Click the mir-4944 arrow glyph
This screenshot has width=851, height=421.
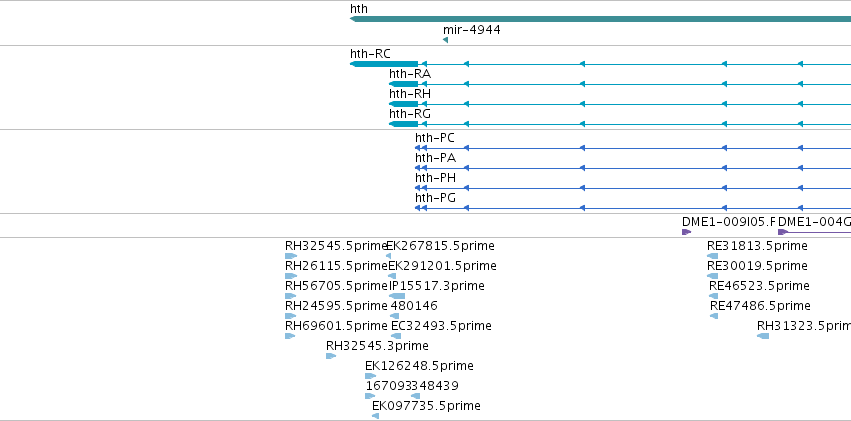[446, 40]
